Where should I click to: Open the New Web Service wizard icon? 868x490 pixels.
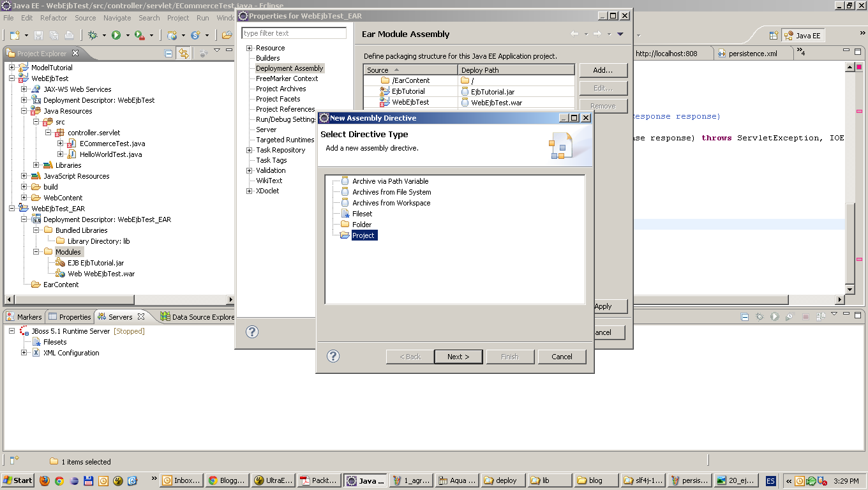[172, 35]
